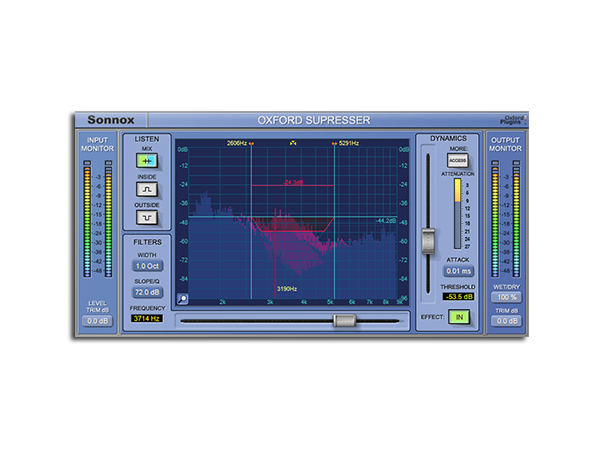Image resolution: width=600 pixels, height=450 pixels.
Task: Toggle the Effect IN button
Action: [x=459, y=317]
